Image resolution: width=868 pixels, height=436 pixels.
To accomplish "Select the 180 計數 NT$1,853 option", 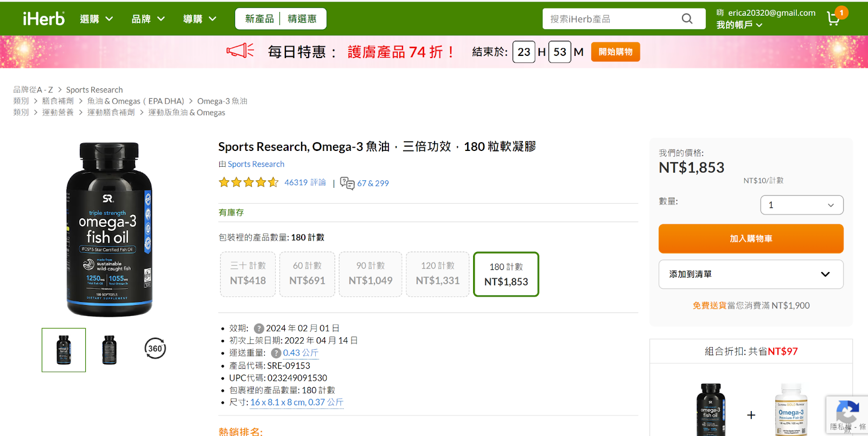I will 506,274.
